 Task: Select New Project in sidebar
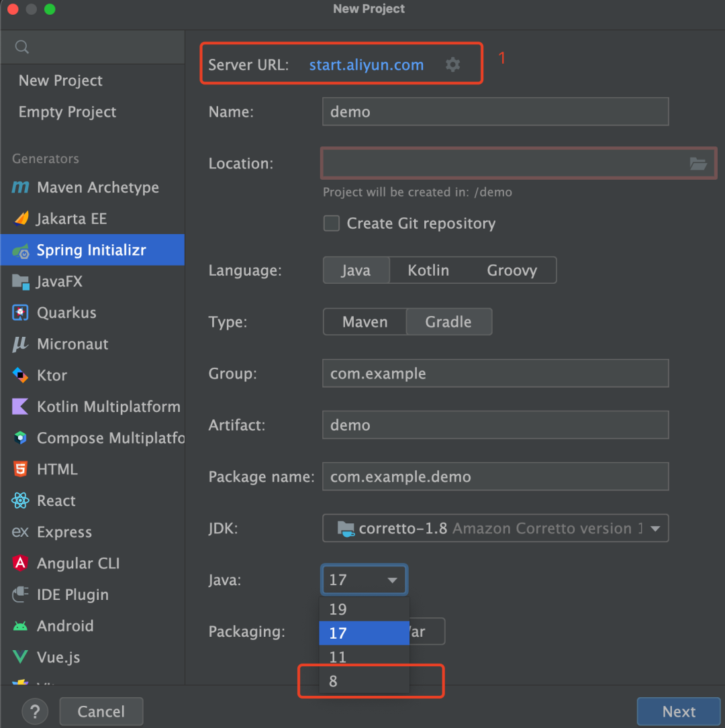[60, 81]
